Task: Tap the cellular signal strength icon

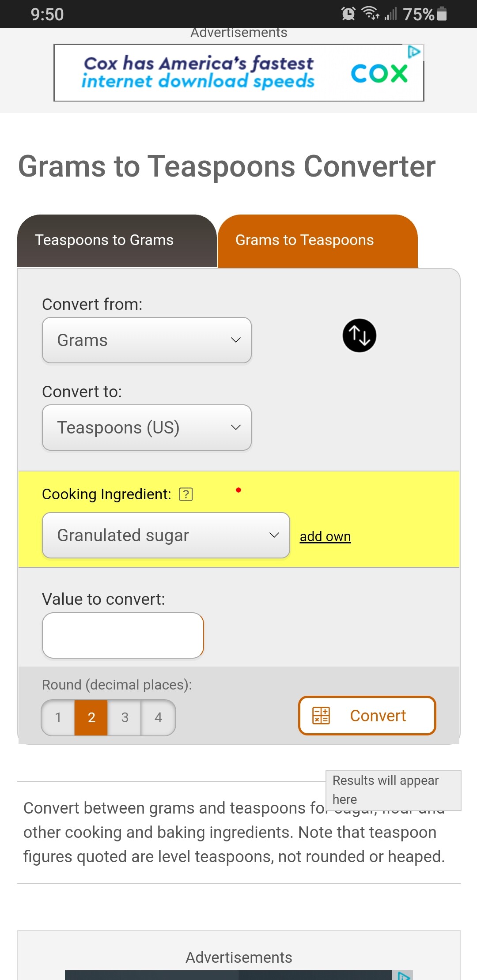Action: [x=390, y=14]
